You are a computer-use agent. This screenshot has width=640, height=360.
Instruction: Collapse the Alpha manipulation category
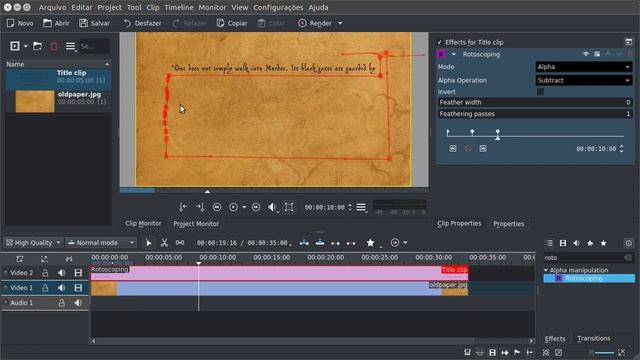tap(546, 270)
